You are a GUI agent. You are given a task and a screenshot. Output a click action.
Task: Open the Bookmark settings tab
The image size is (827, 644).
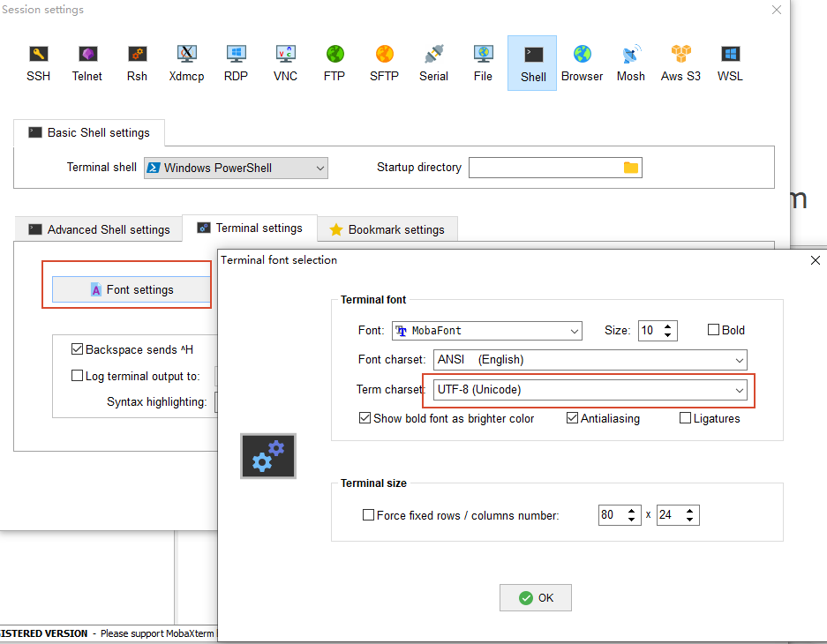pos(387,229)
